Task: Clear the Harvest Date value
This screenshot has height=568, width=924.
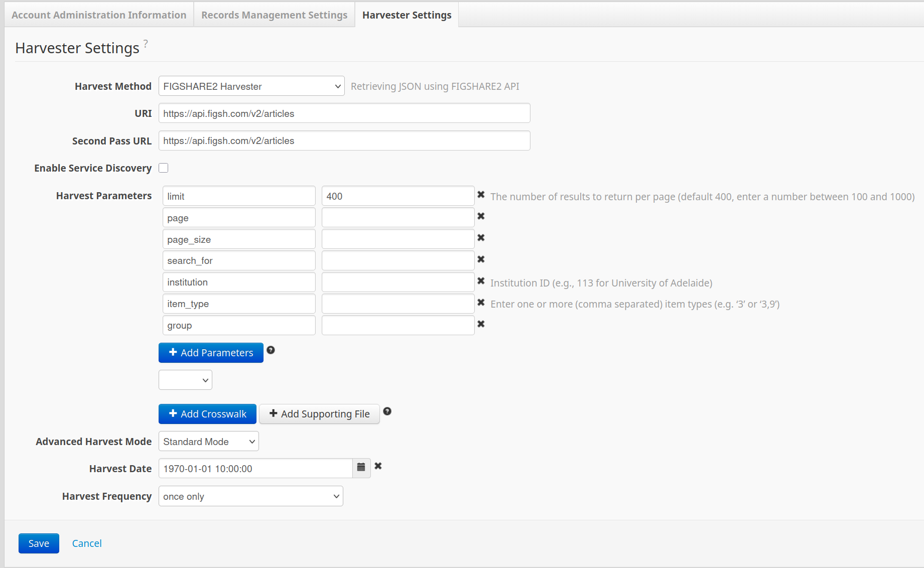Action: pos(378,466)
